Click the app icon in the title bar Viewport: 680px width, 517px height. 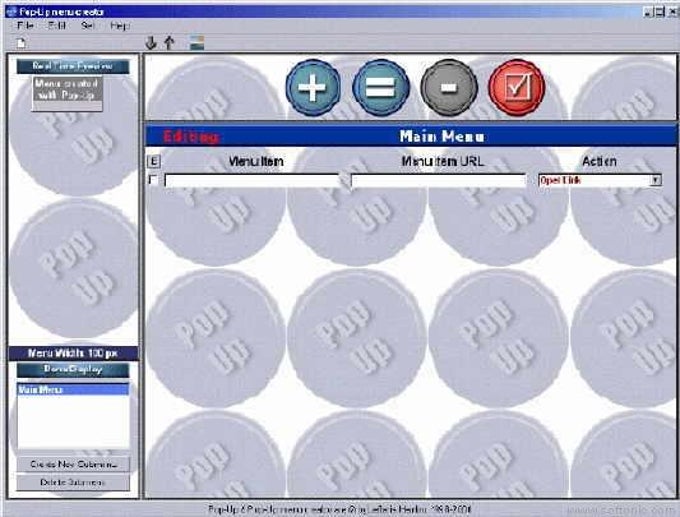(11, 11)
